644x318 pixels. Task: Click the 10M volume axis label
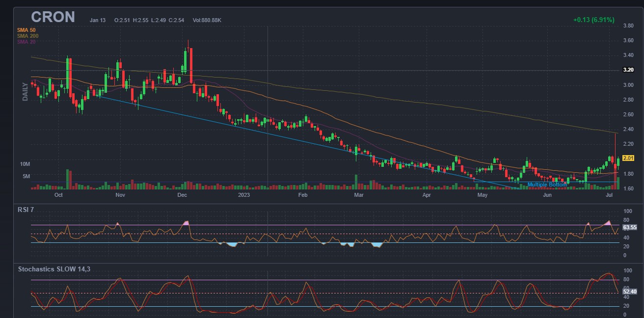(25, 163)
